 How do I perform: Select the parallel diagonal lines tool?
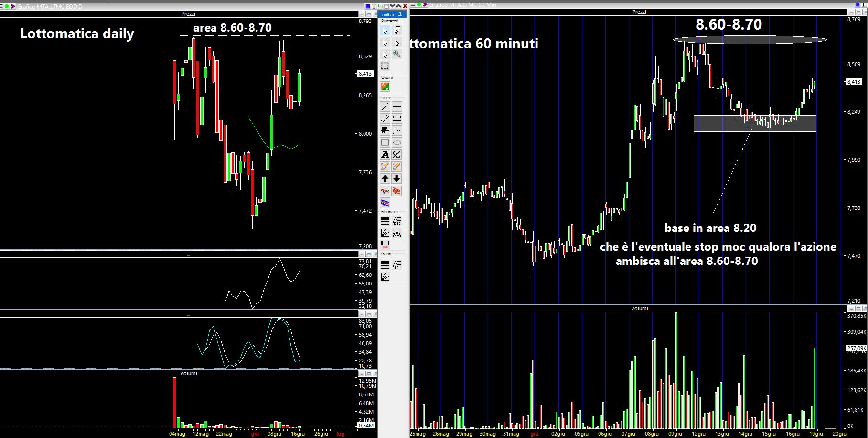click(385, 119)
